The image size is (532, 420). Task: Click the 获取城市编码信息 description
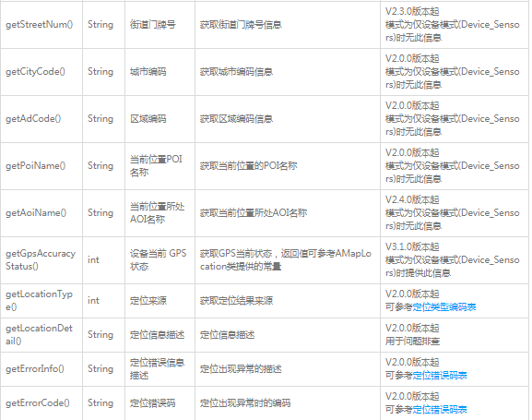(236, 72)
